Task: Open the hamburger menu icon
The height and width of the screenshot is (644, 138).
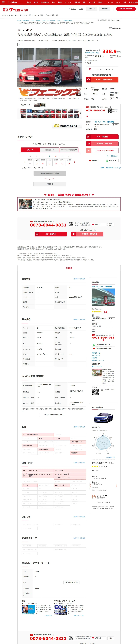Action: pos(3,2)
